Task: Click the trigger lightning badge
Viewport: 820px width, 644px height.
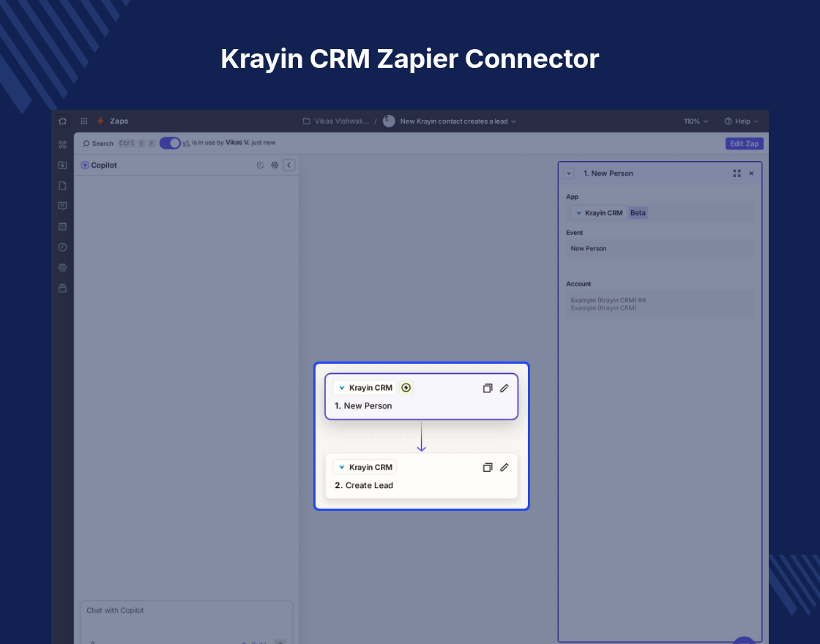Action: coord(406,388)
